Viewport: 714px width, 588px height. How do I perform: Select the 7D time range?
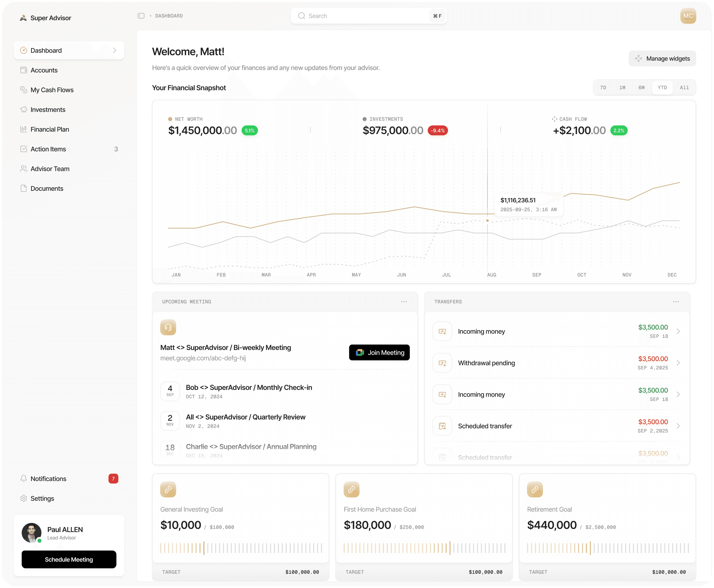click(603, 87)
